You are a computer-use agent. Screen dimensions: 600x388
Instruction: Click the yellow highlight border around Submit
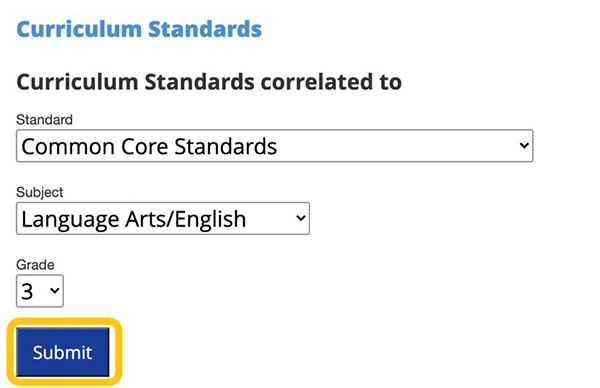tap(64, 320)
